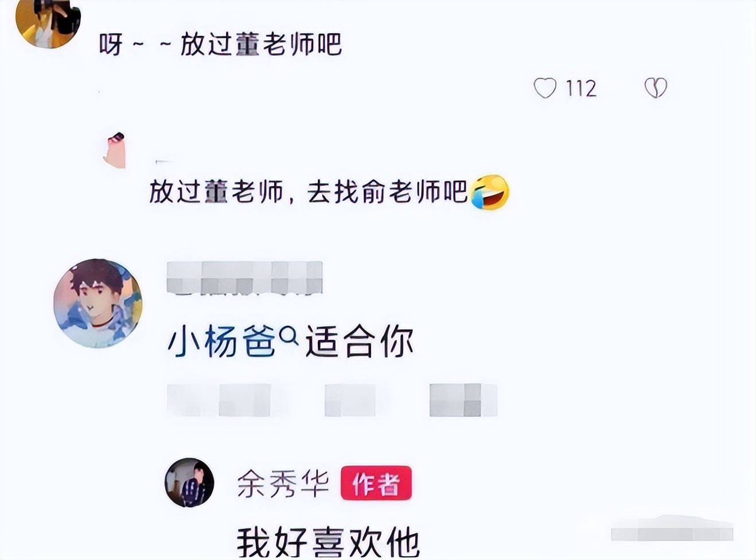Image resolution: width=756 pixels, height=560 pixels.
Task: Tap the reply text 我好喜欢他
Action: tap(328, 540)
